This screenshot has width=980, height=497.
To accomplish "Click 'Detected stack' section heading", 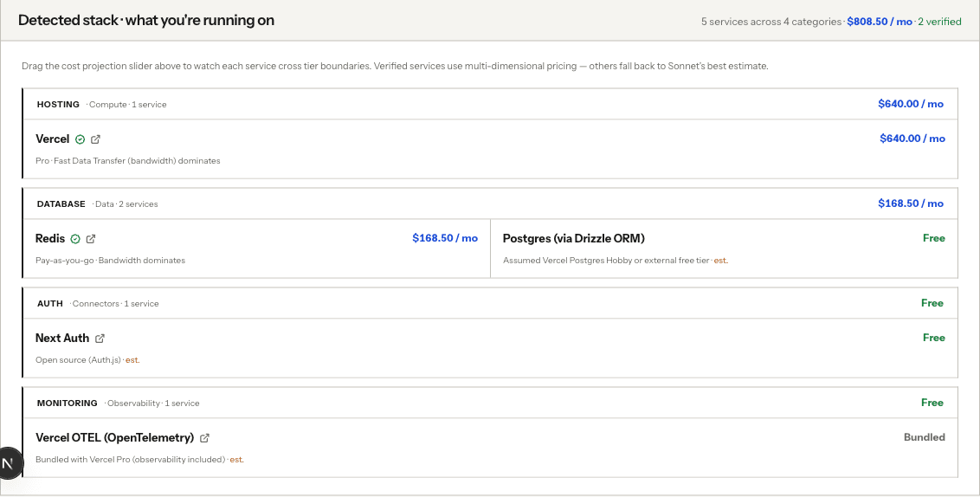I will (146, 20).
